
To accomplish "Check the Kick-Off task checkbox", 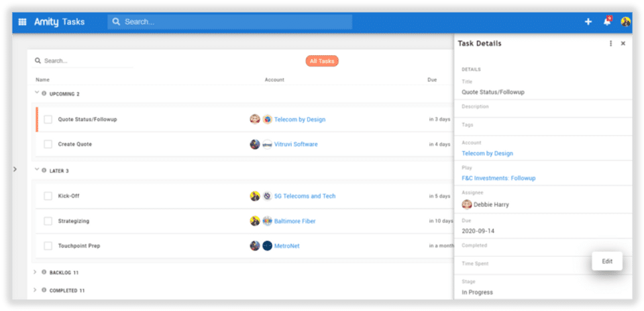I will coord(48,196).
